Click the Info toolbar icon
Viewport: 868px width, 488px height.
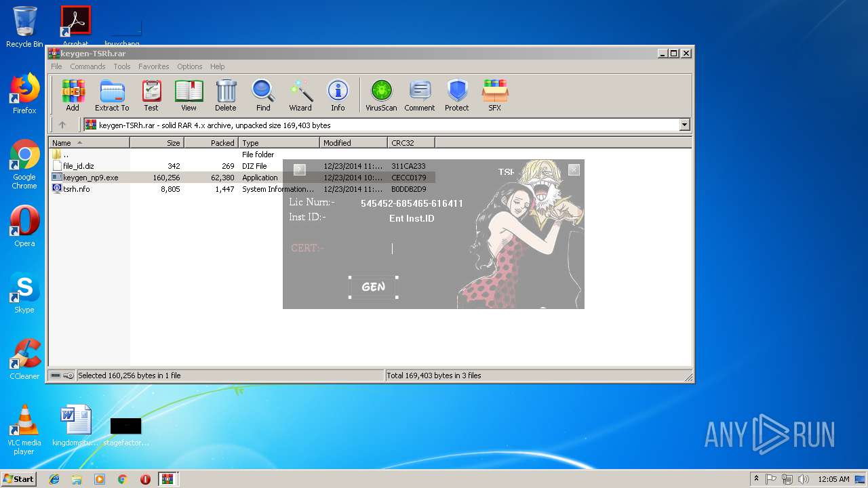click(338, 95)
